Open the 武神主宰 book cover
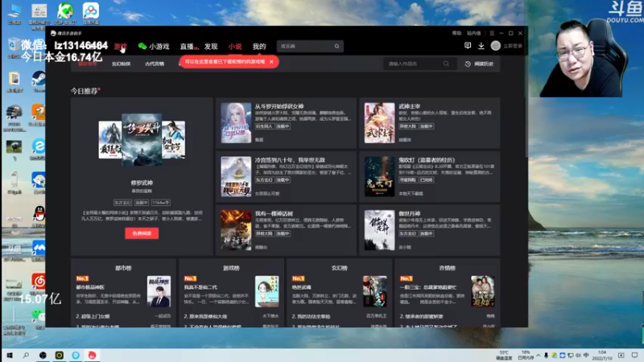Screen dimensions: 644x362 379,123
